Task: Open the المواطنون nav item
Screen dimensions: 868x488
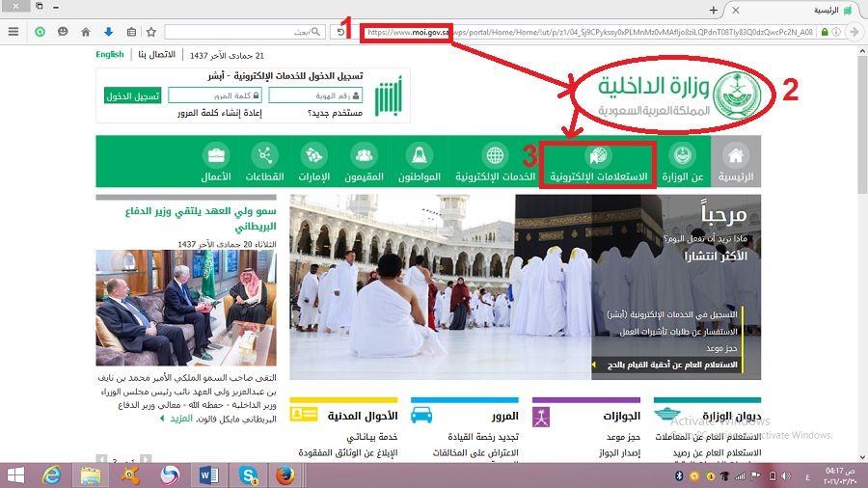Action: [420, 164]
